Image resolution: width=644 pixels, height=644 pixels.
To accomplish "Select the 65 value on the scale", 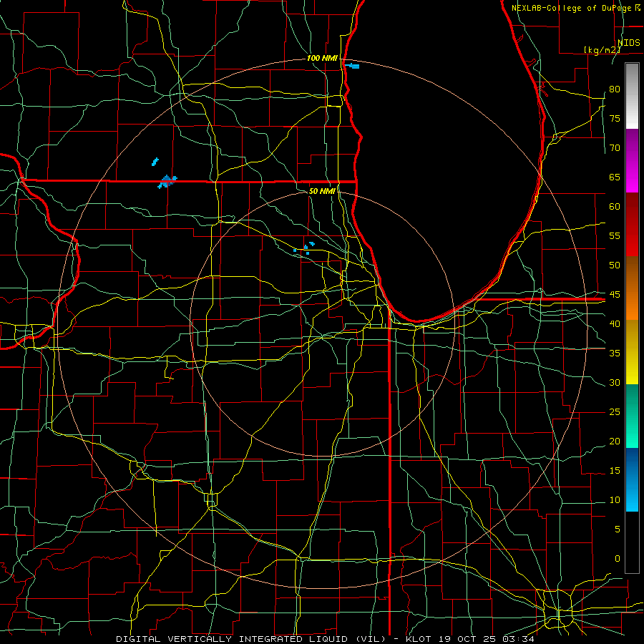I will 615,177.
